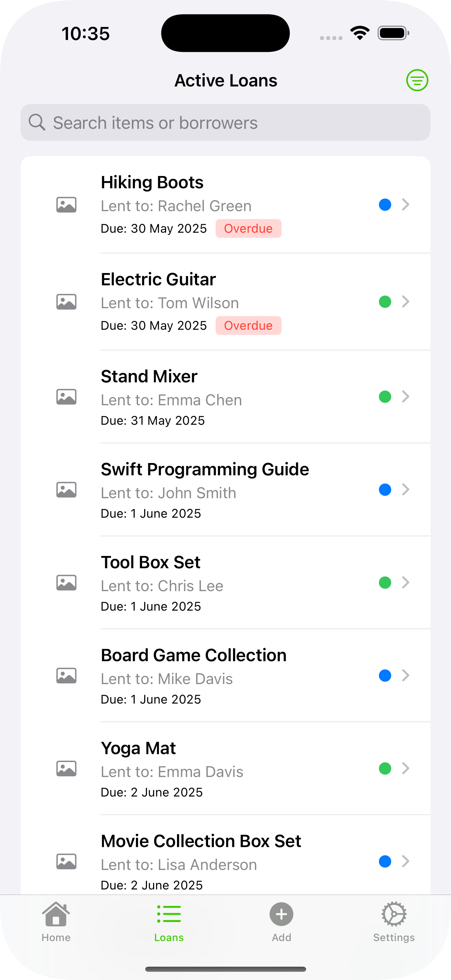
Task: Tap the Add plus icon
Action: [x=282, y=915]
